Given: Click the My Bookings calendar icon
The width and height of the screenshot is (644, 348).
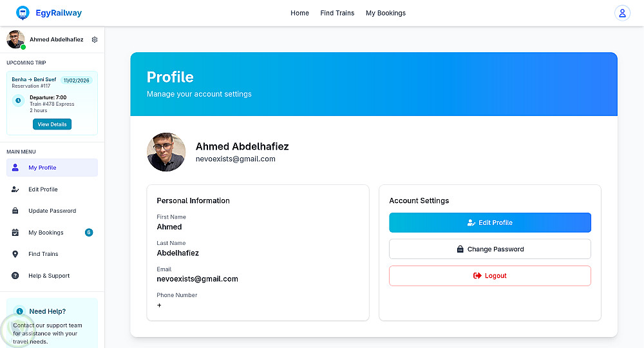Looking at the screenshot, I should (15, 233).
